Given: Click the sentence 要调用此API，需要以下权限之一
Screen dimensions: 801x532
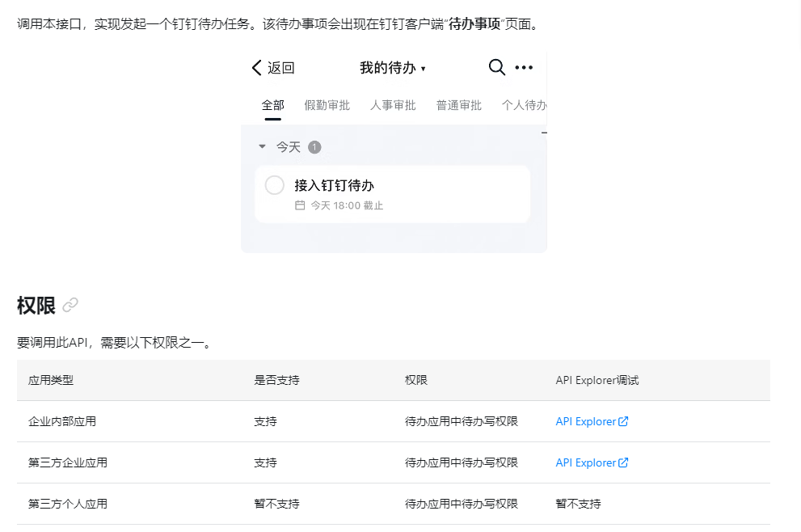Looking at the screenshot, I should coord(113,342).
